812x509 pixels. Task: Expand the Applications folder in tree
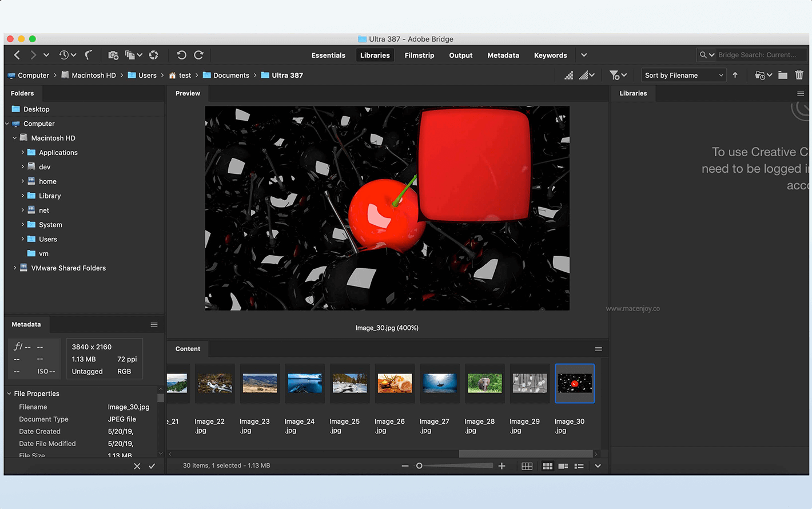click(23, 152)
